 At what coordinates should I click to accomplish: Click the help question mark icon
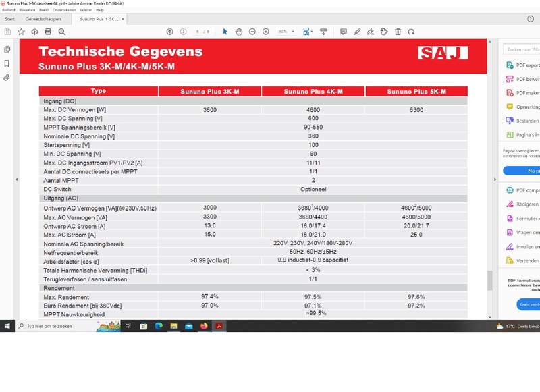[x=531, y=19]
